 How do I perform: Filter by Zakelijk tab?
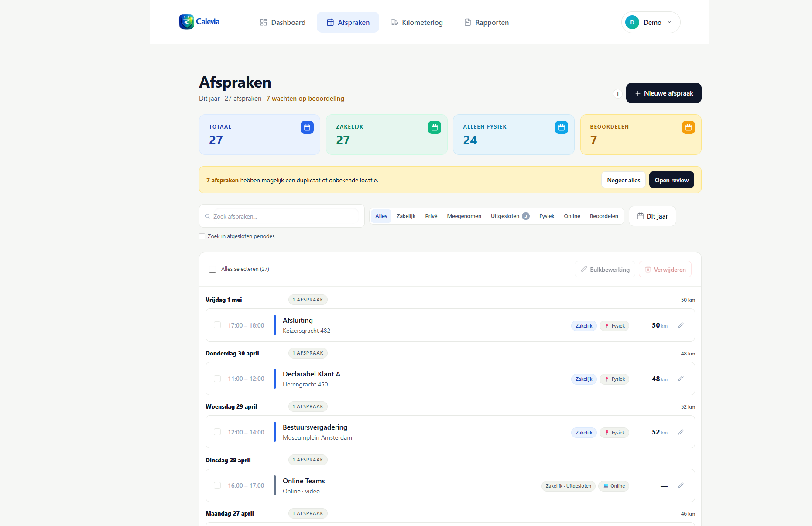coord(406,216)
